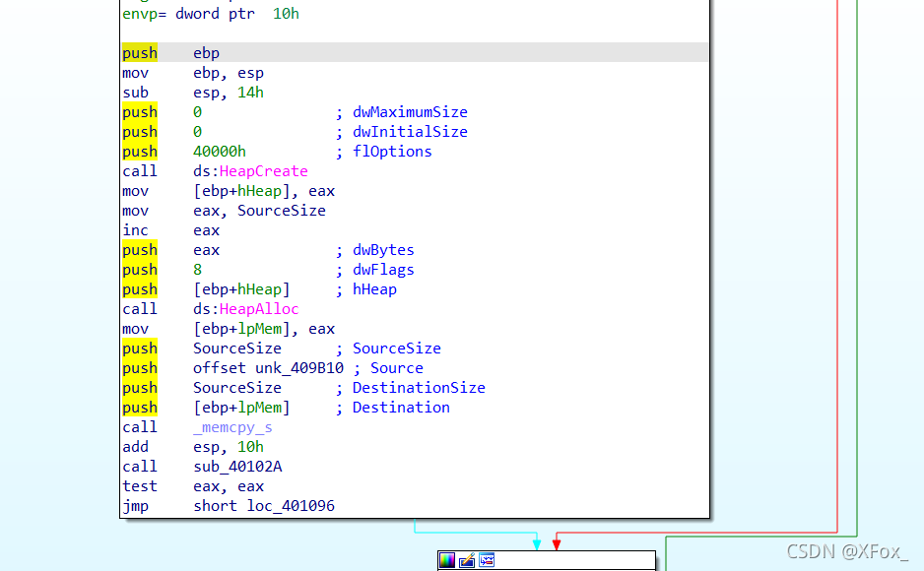The height and width of the screenshot is (571, 924).
Task: Follow the loc_401096 jump target
Action: (x=291, y=506)
